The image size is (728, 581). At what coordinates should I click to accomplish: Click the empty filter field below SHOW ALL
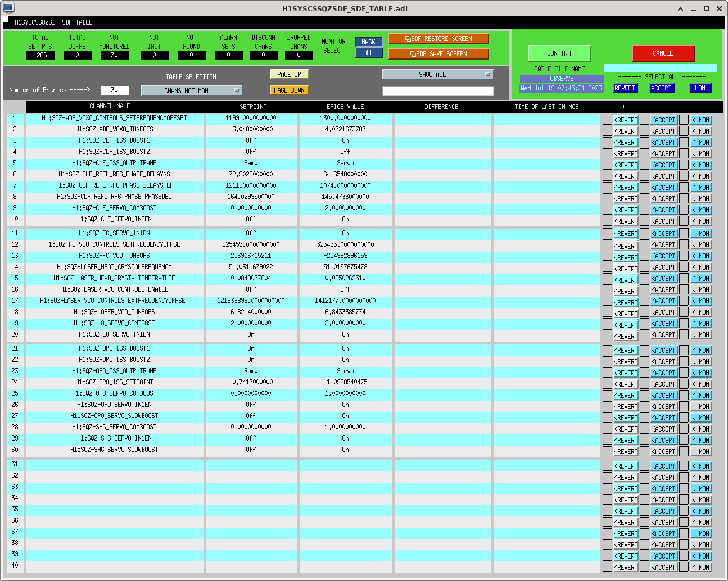437,91
